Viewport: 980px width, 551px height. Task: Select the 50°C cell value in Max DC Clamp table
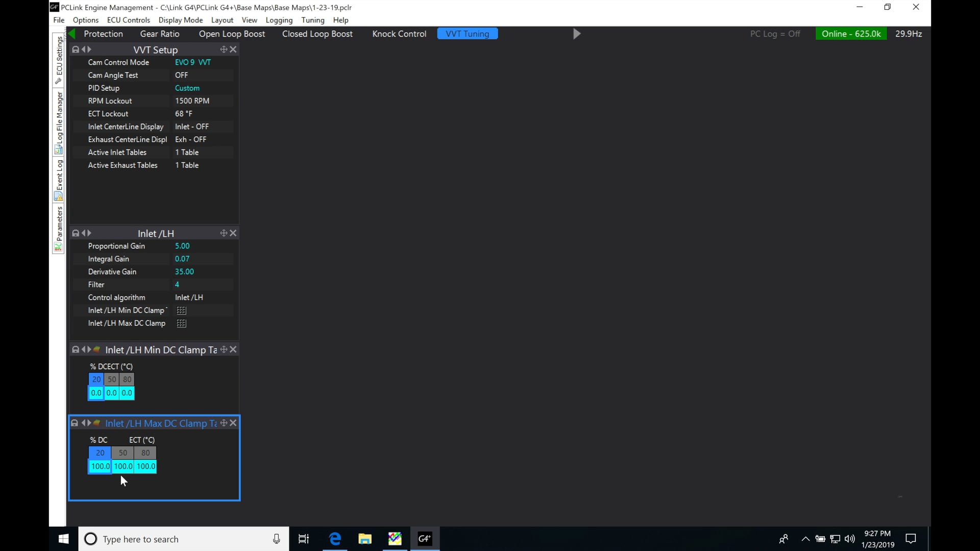(123, 466)
